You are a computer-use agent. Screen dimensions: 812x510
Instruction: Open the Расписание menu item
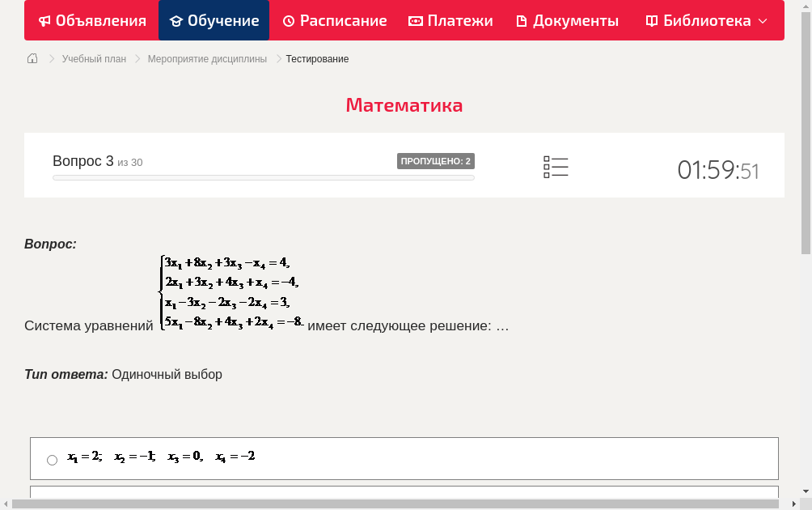(x=334, y=20)
